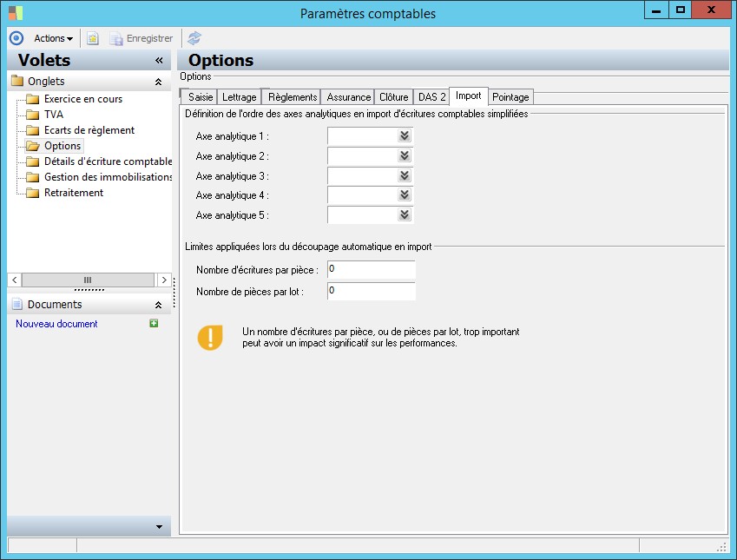Select Options folder in tree

[63, 146]
